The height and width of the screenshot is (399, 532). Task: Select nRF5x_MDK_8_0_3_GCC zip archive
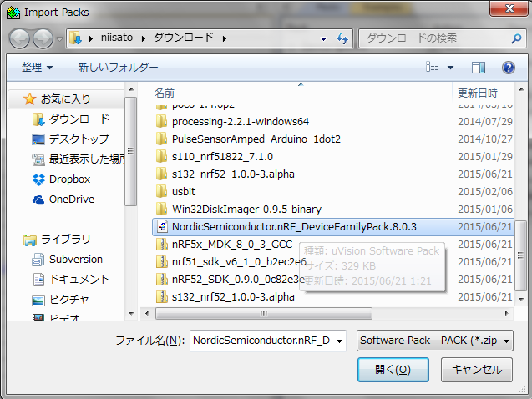[x=232, y=245]
